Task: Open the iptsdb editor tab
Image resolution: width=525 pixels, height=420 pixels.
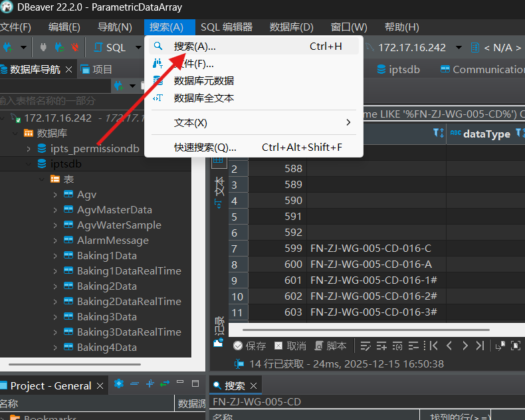Action: coord(398,69)
